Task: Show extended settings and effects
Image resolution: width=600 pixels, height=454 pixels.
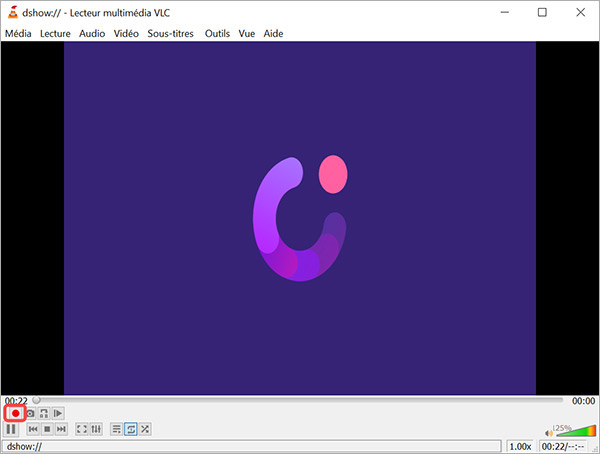Action: [96, 429]
